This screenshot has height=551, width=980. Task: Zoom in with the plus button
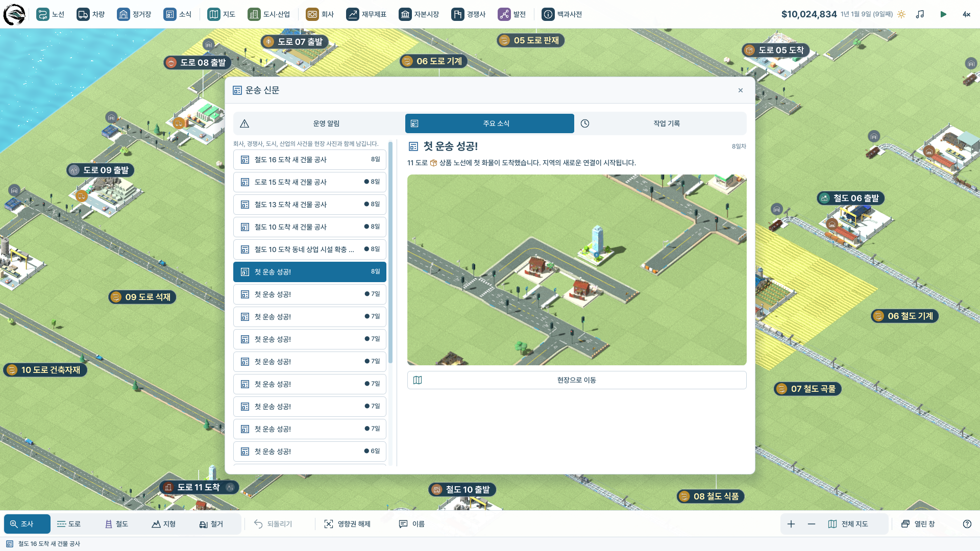[791, 524]
